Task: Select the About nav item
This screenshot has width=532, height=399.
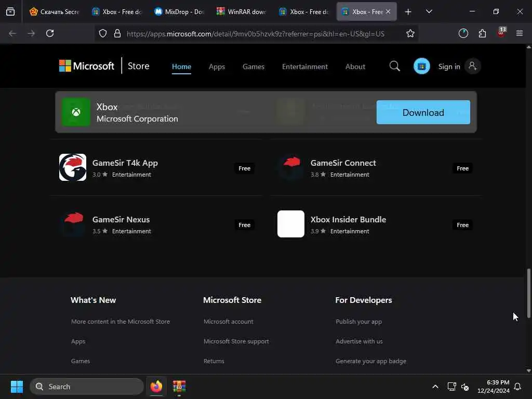Action: point(355,66)
